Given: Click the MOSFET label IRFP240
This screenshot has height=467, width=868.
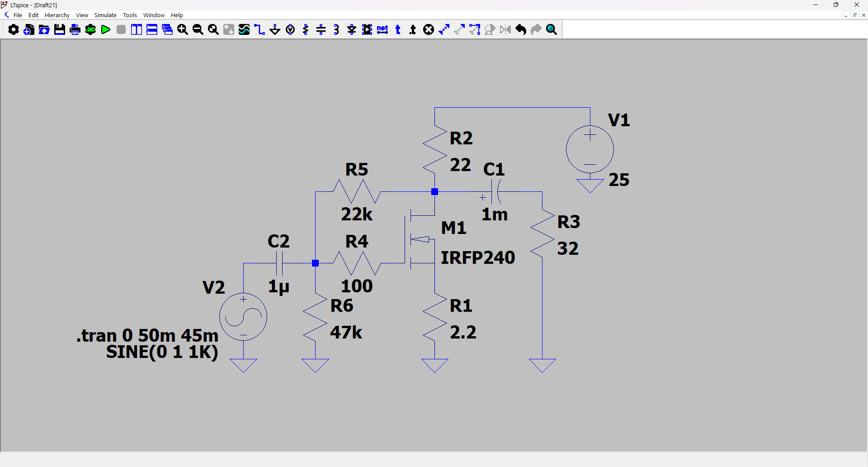Looking at the screenshot, I should point(478,257).
